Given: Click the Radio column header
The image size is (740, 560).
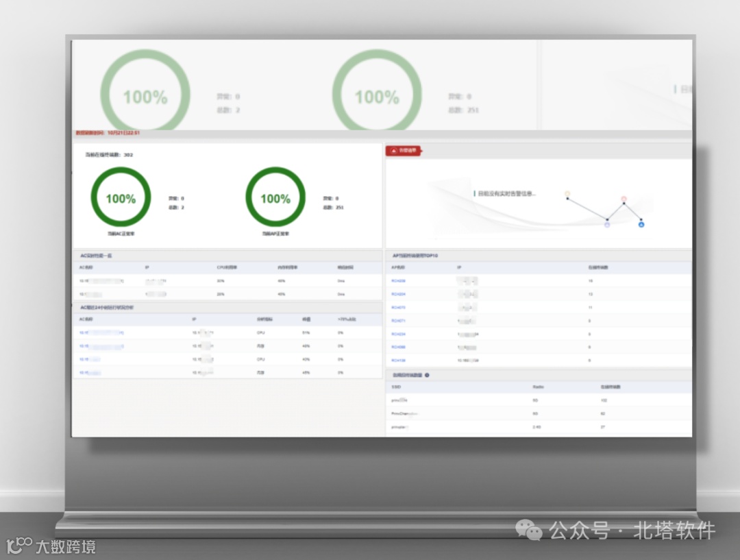Looking at the screenshot, I should pos(538,387).
